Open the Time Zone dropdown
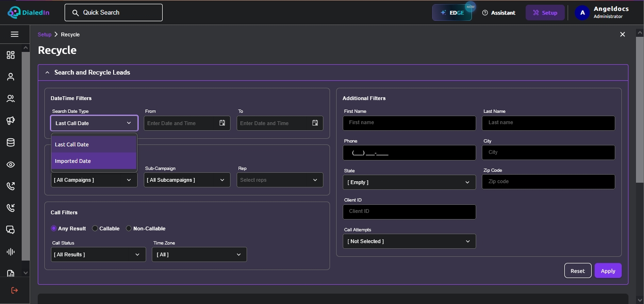644x304 pixels. (x=199, y=254)
